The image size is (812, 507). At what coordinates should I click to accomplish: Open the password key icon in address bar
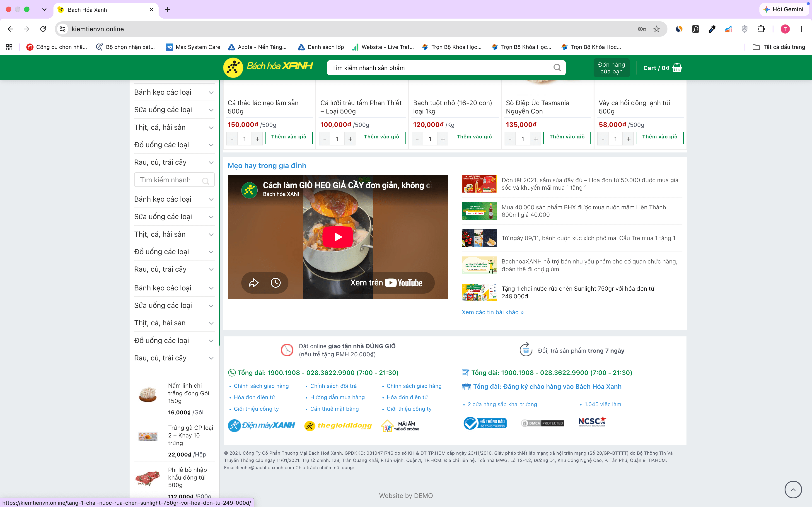tap(642, 29)
